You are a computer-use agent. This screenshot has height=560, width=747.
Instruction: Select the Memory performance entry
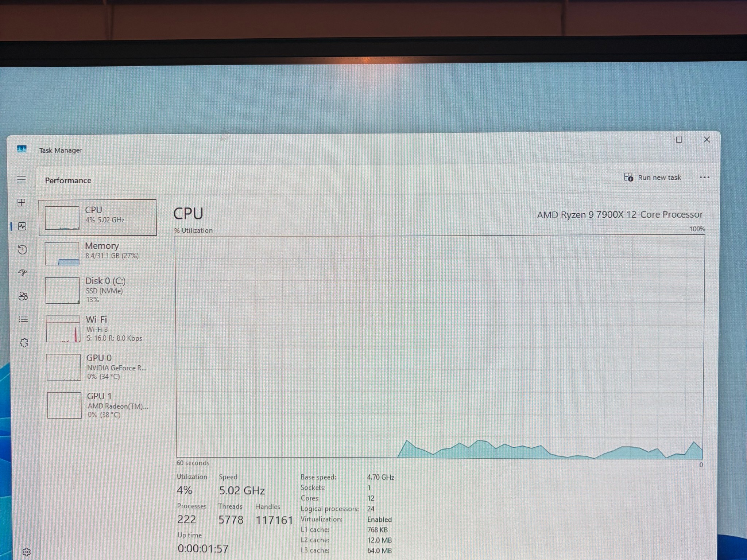(x=98, y=253)
